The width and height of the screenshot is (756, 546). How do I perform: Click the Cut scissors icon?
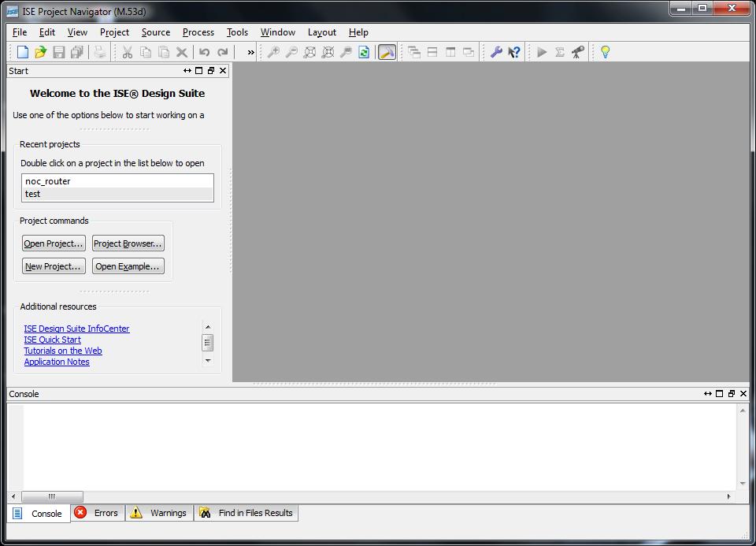[128, 52]
